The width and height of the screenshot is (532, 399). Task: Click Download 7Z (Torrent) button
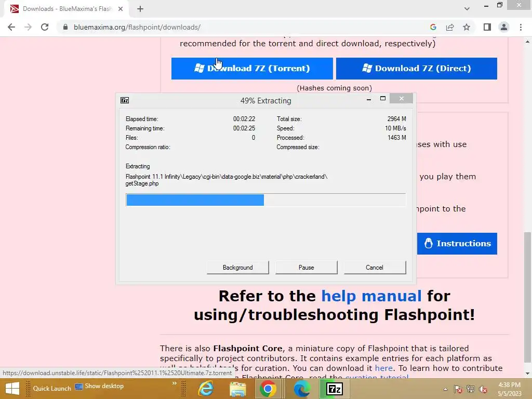(252, 68)
